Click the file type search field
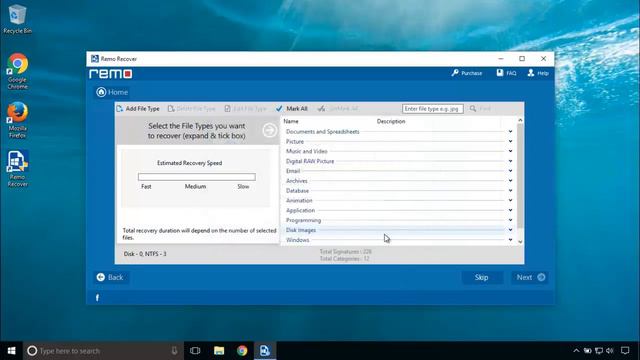The height and width of the screenshot is (360, 640). 433,109
